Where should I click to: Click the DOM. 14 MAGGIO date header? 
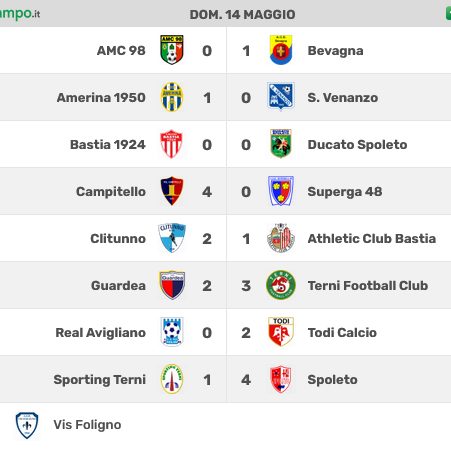coord(242,15)
